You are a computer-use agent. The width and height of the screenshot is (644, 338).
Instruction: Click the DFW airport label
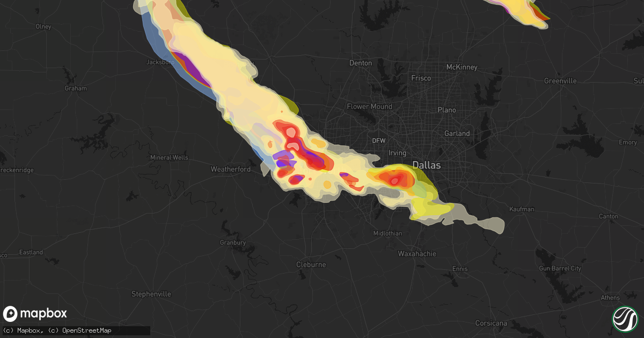point(379,141)
